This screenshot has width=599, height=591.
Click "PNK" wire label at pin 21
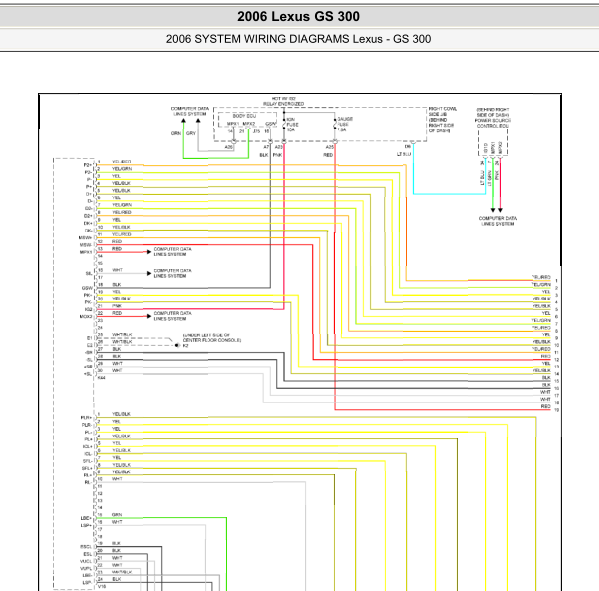[x=117, y=306]
